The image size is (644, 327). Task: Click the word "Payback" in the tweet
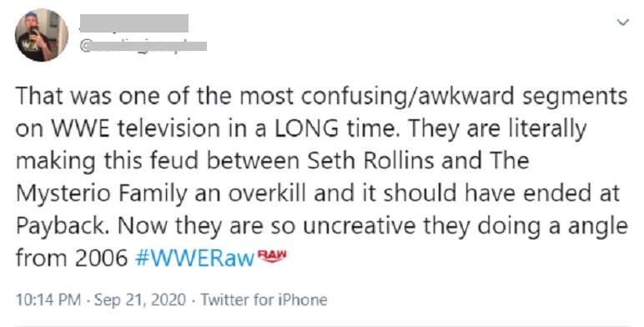coord(59,226)
